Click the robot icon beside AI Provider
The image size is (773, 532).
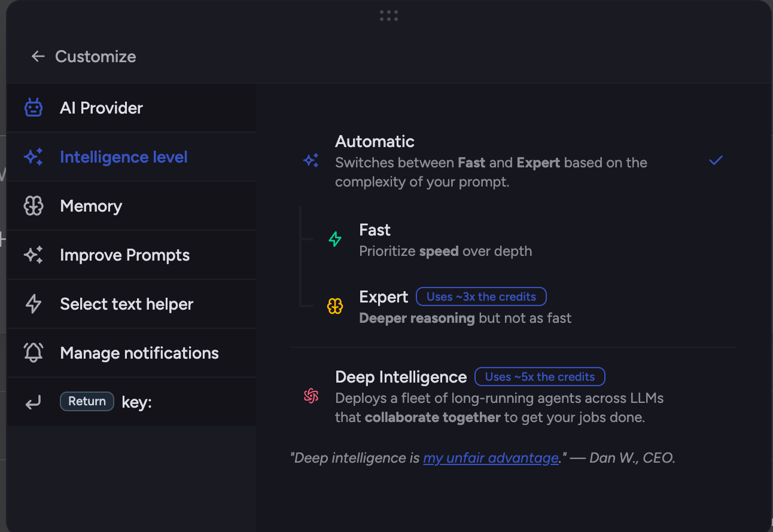(x=34, y=108)
